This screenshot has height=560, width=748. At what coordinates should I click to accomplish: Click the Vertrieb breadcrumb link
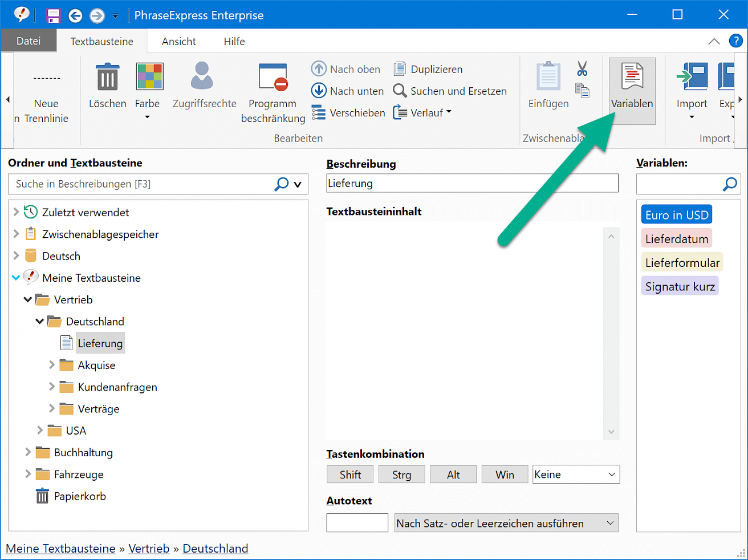pos(149,549)
